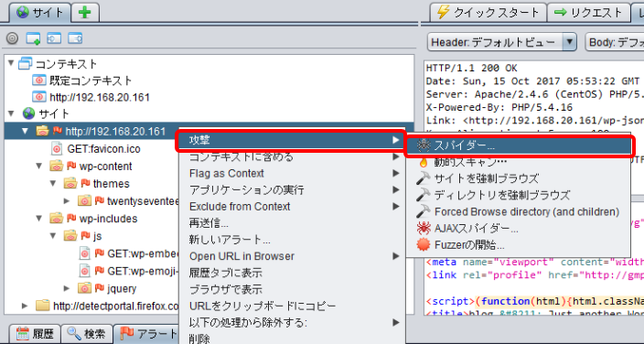
Task: Click the lightning icon on クイックスタート tab
Action: (443, 12)
